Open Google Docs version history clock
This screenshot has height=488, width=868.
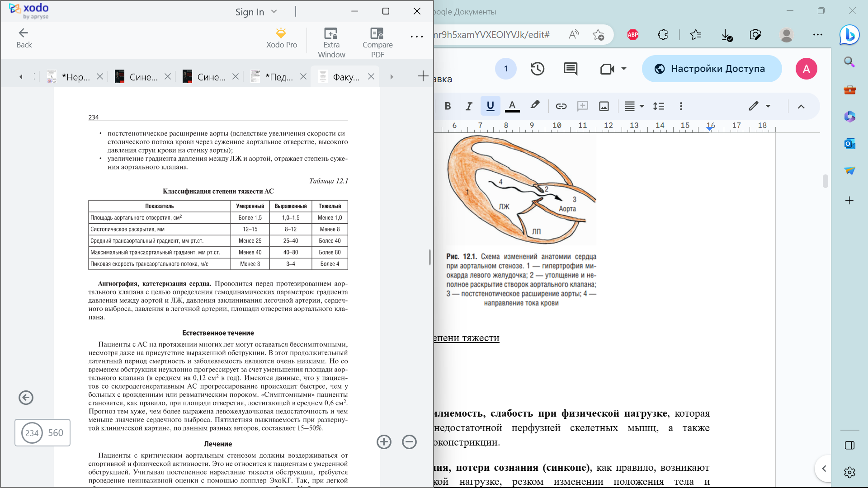(537, 69)
